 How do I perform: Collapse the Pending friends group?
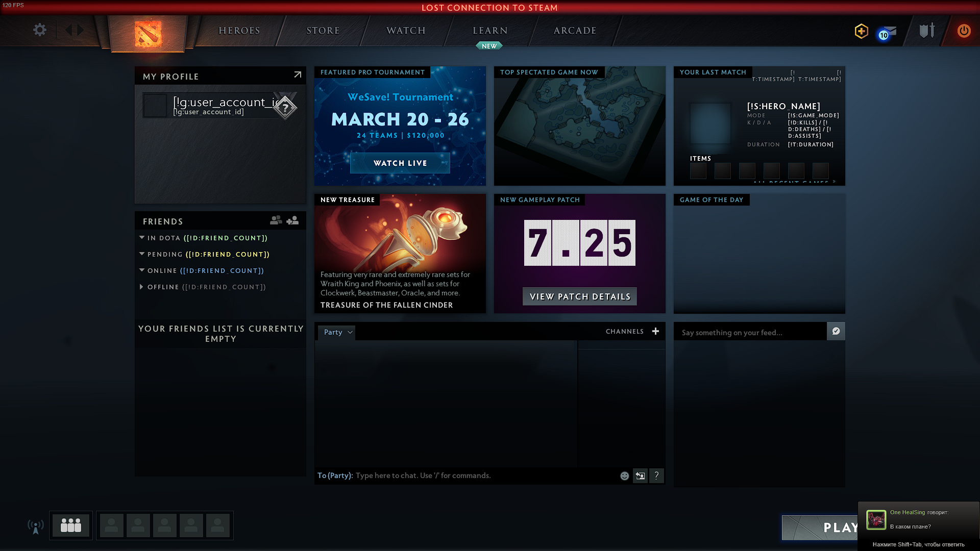click(x=142, y=254)
